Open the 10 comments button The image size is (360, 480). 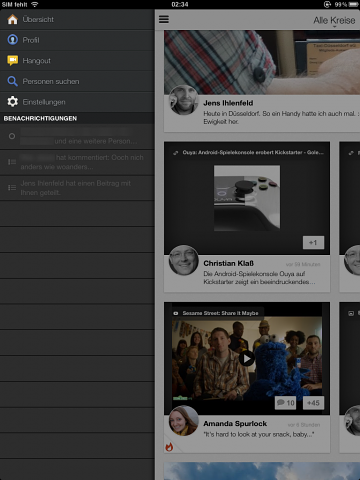[286, 403]
